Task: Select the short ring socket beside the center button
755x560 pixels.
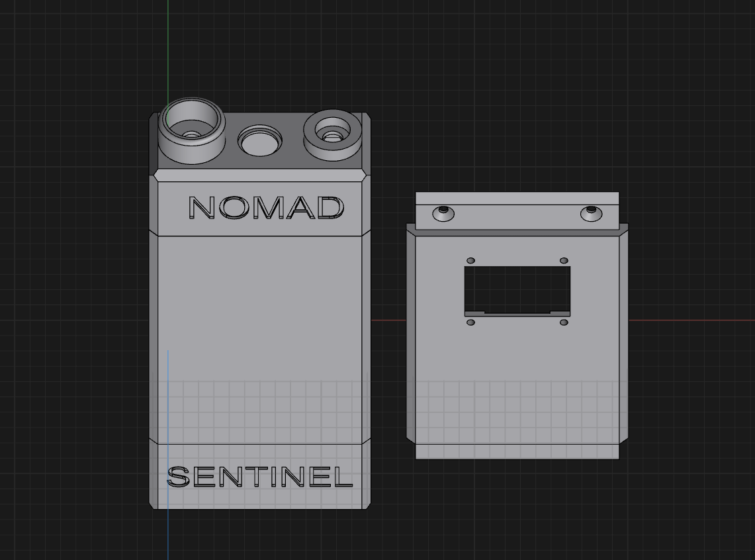Action: click(332, 135)
